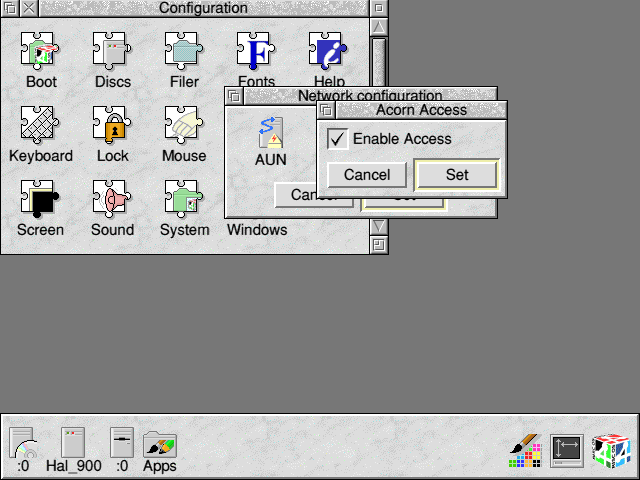The width and height of the screenshot is (640, 480).
Task: Click the Configuration window adjust size icon
Action: pos(379,245)
